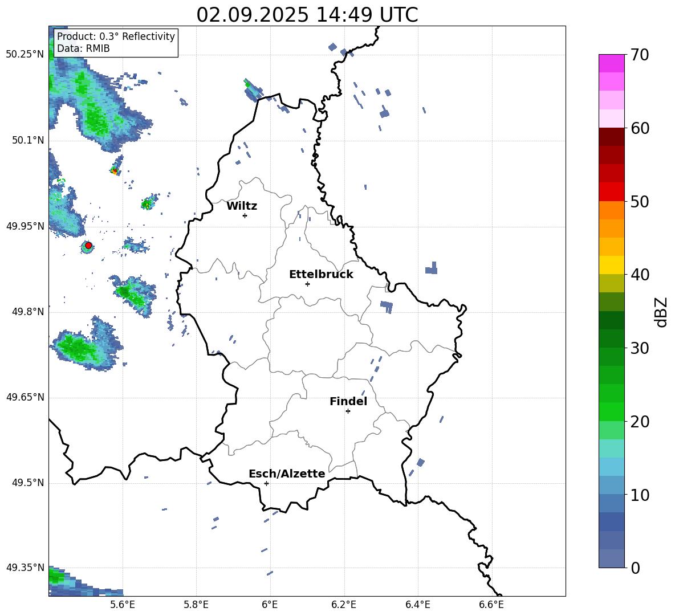Click the Findel station label
The width and height of the screenshot is (675, 616).
click(x=348, y=401)
